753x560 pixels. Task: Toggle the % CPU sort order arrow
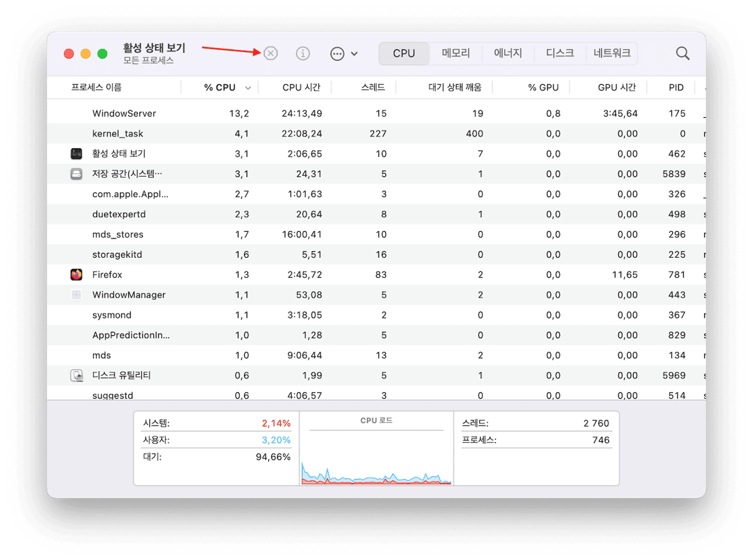click(x=248, y=88)
